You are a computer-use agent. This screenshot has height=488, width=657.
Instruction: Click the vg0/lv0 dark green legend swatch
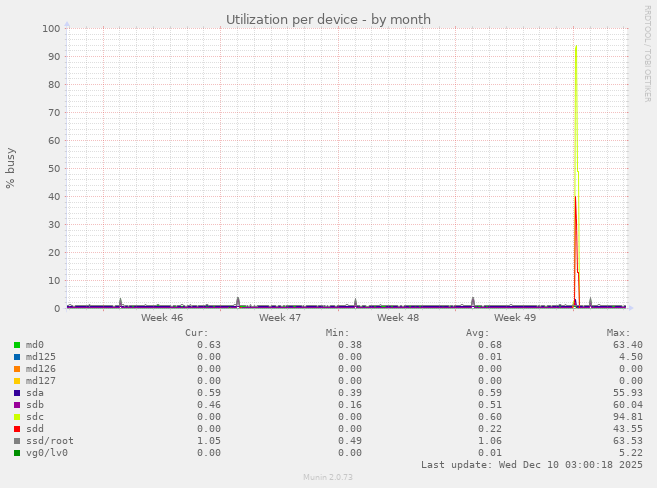click(x=17, y=453)
